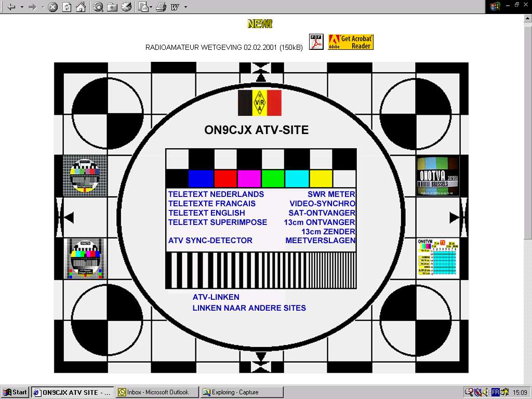Follow the SAT-ONTVANGER link
This screenshot has height=399, width=532.
coord(322,213)
